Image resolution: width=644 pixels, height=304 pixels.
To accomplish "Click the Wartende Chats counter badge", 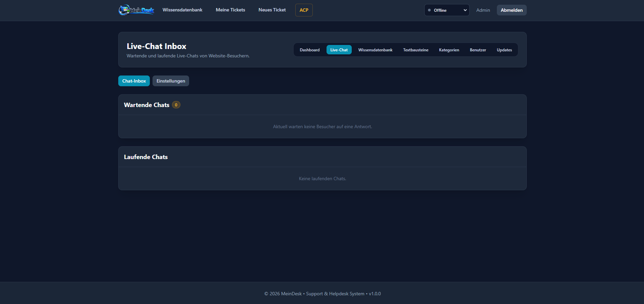I will coord(176,105).
